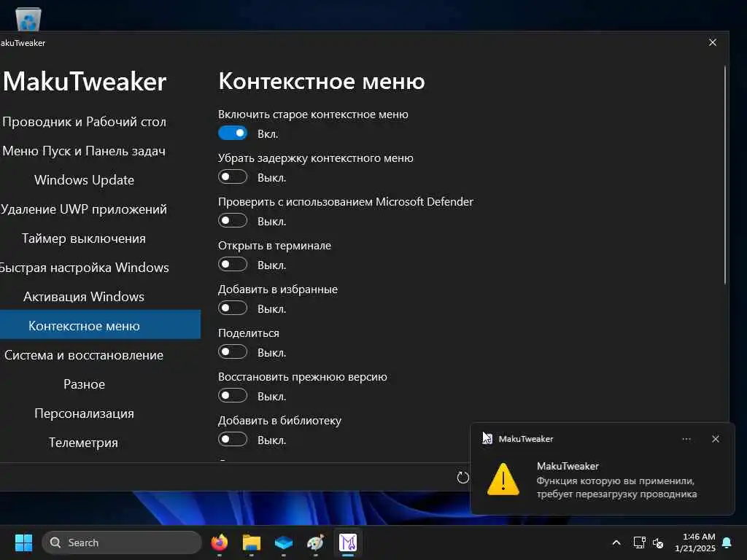Show hidden system tray icons

(x=616, y=542)
